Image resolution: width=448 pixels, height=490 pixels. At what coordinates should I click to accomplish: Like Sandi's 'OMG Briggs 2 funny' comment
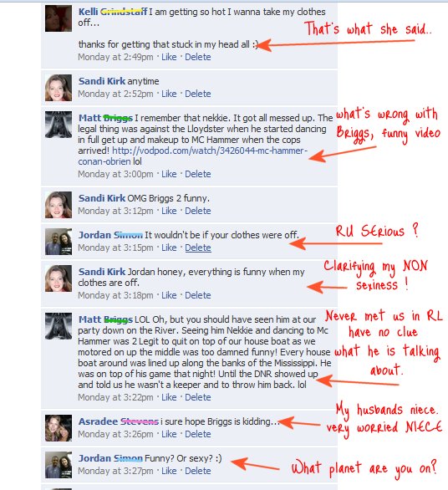(x=169, y=211)
